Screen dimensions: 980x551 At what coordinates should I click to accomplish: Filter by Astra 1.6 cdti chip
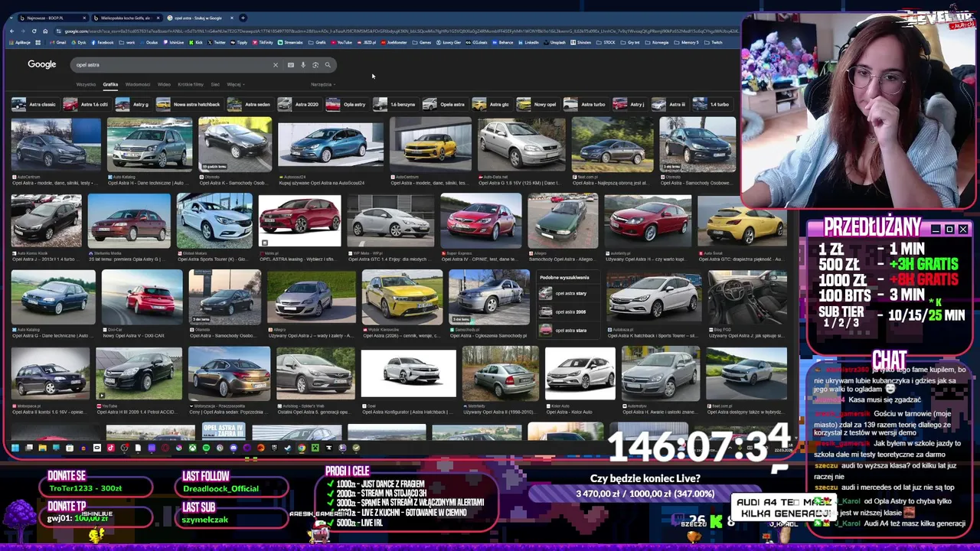point(87,104)
